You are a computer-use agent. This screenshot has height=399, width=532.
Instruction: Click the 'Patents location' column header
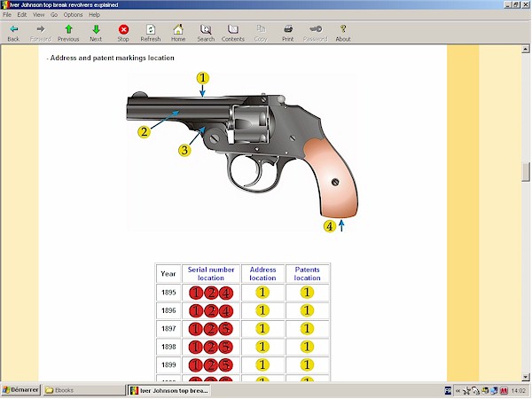(x=307, y=273)
